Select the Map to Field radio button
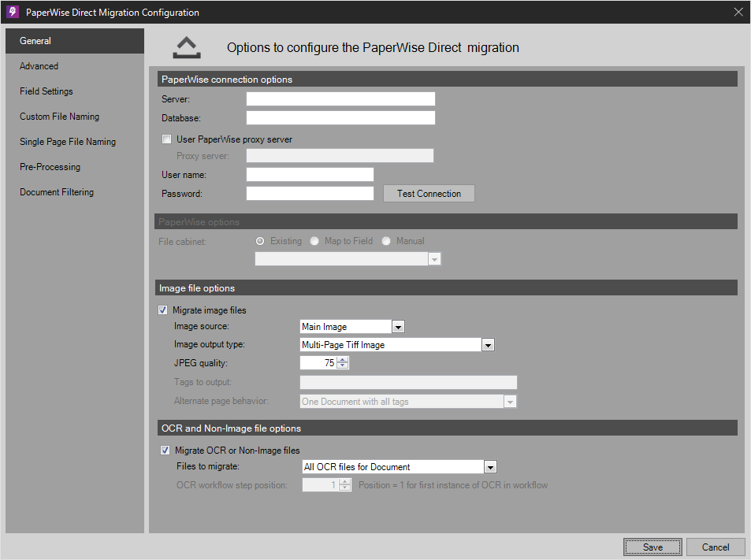 tap(314, 241)
